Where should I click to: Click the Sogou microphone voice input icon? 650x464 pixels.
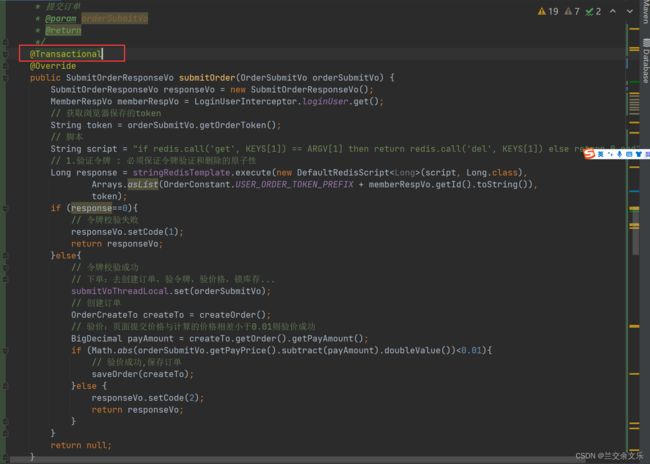point(619,154)
